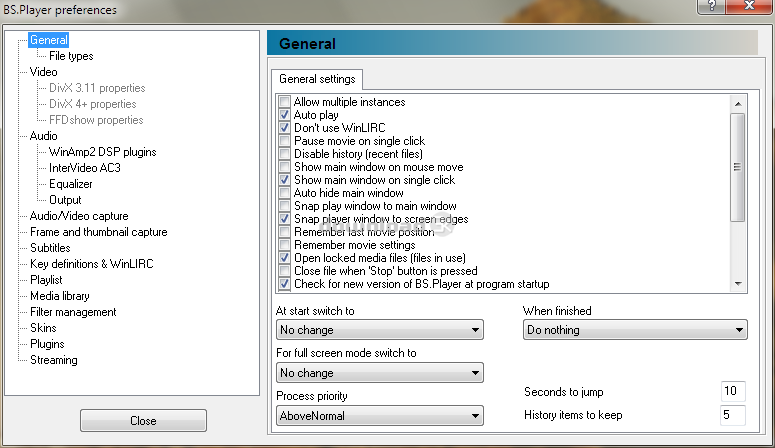Toggle Don't use WinLIRC checkbox
Screen dimensions: 775x448
click(284, 128)
